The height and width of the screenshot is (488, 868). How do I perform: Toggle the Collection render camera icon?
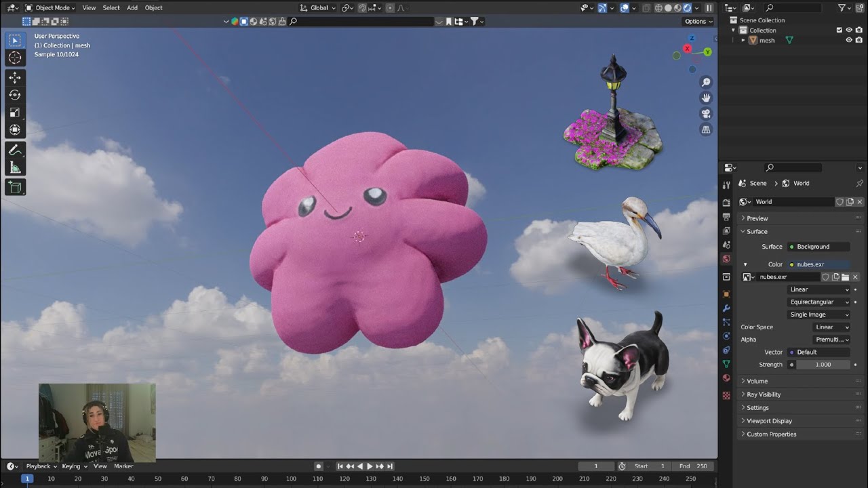[859, 30]
